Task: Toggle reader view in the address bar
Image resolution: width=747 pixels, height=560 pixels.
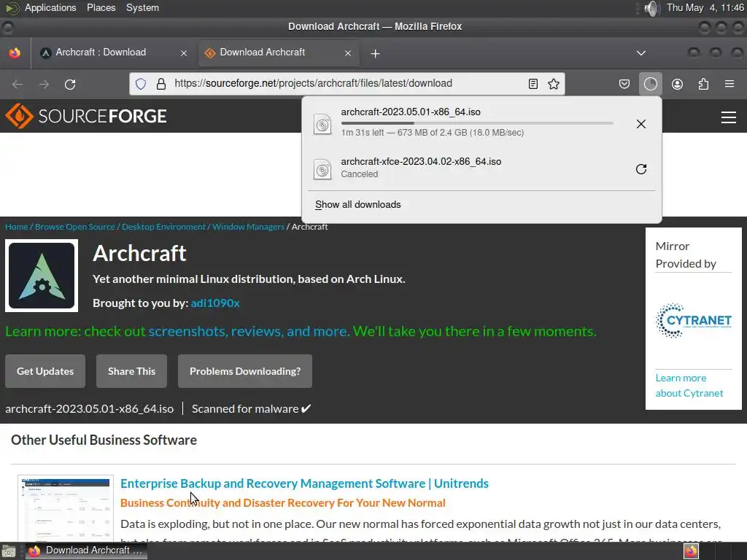Action: coord(533,85)
